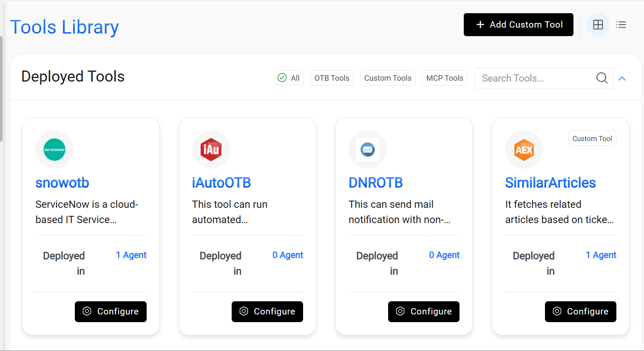Screen dimensions: 644x351
Task: Click Add Custom Tool button
Action: click(x=518, y=25)
